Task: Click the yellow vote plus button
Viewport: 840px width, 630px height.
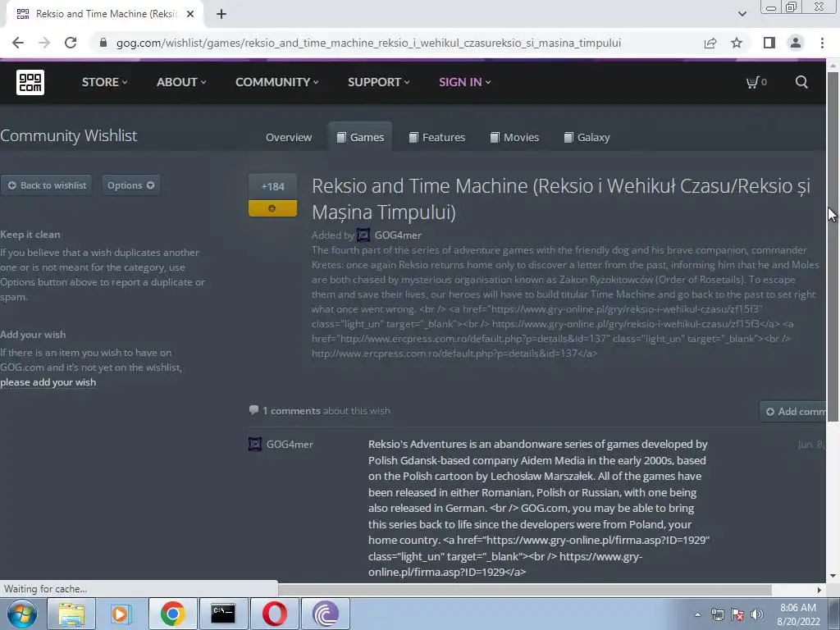Action: pyautogui.click(x=272, y=208)
